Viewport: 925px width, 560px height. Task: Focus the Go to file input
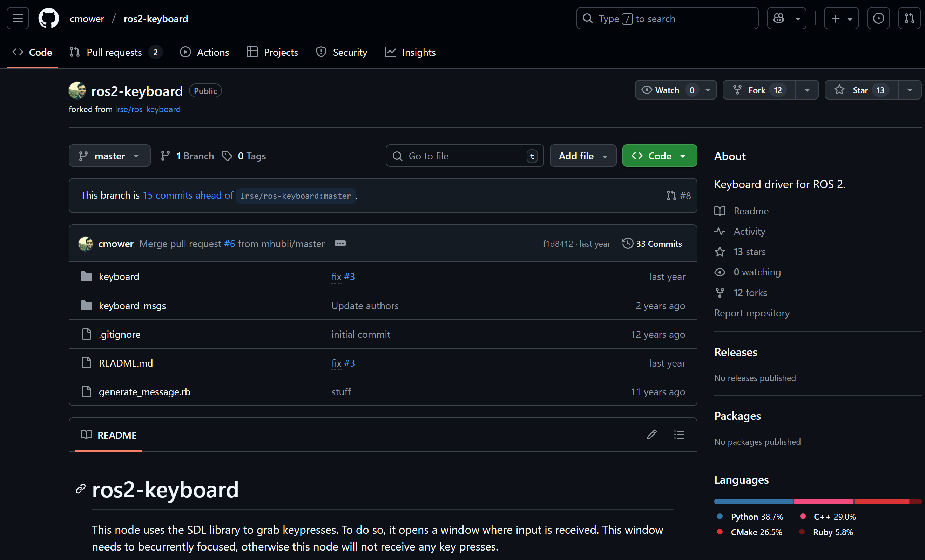pos(464,156)
